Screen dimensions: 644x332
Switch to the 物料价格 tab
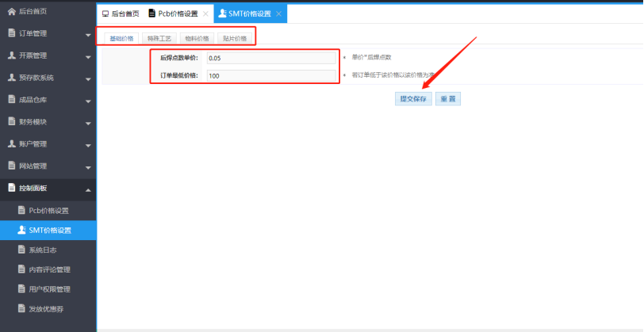pos(197,38)
